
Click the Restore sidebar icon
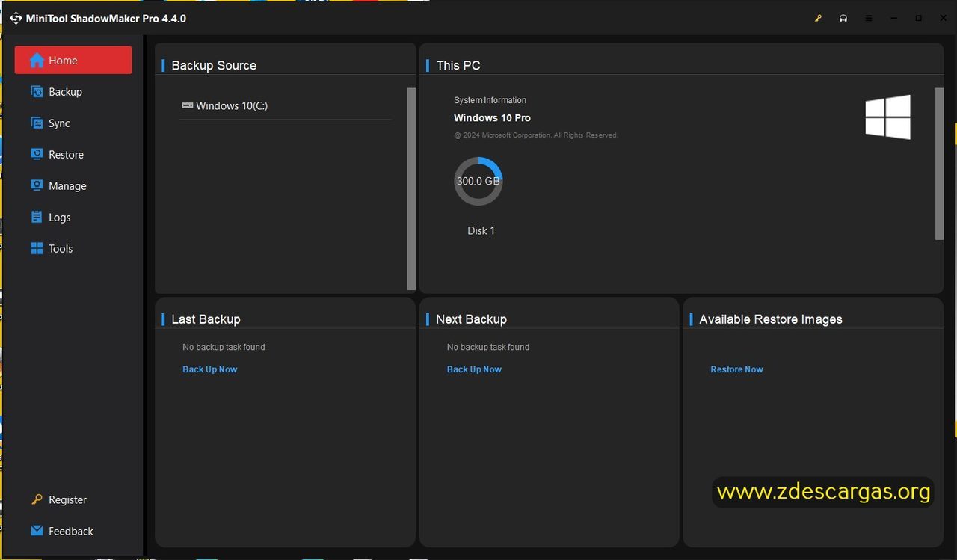point(37,154)
